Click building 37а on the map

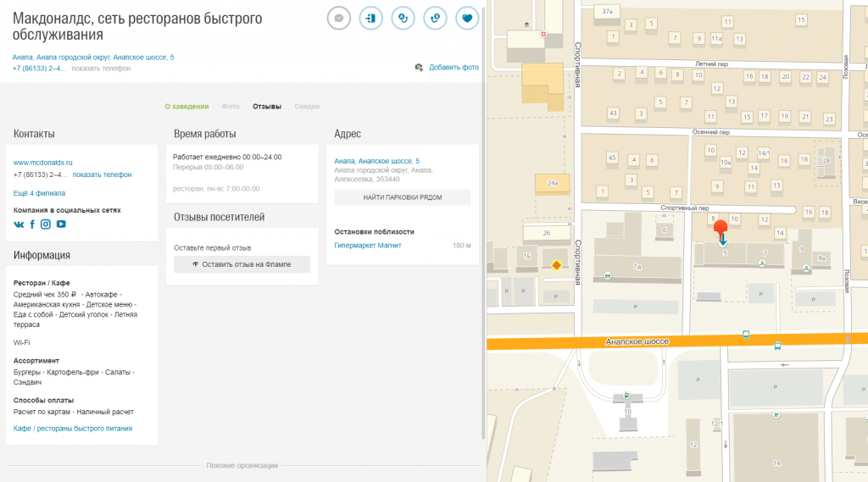[x=607, y=11]
